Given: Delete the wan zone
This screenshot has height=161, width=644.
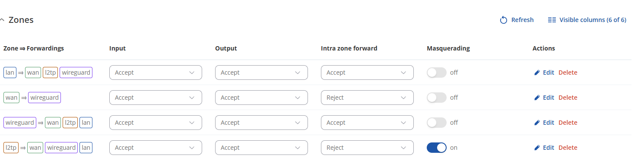Looking at the screenshot, I should pyautogui.click(x=568, y=98).
